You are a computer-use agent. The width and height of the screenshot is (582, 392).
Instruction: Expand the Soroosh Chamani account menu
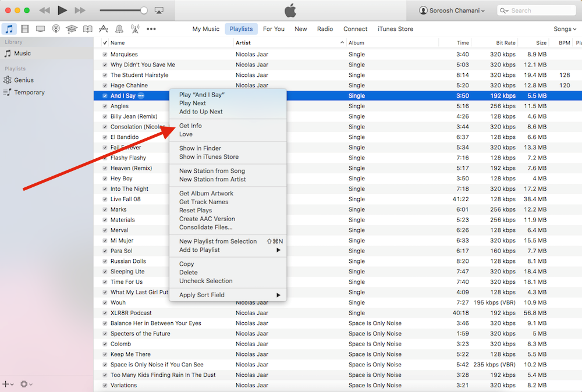(x=452, y=10)
